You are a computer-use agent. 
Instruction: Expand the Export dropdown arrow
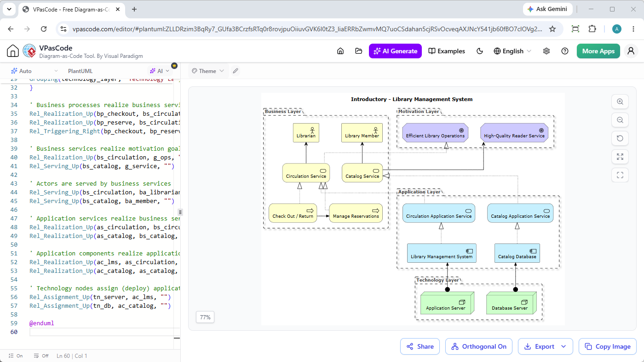point(563,347)
